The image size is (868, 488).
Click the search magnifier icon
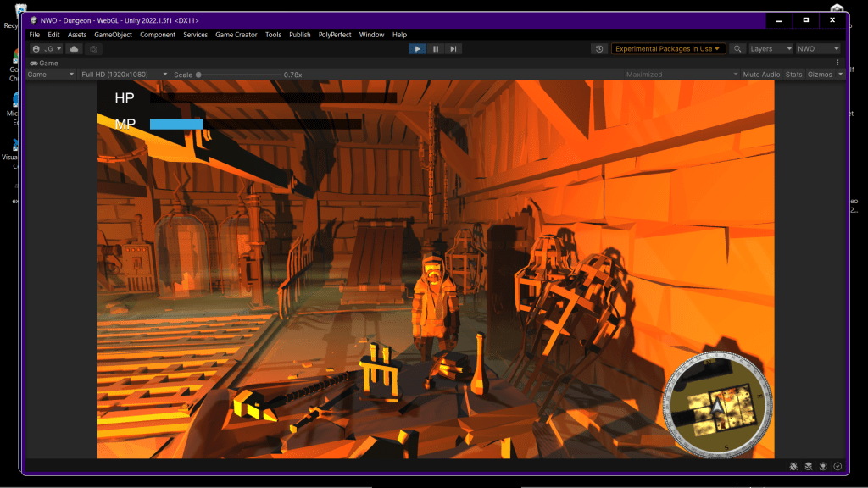[738, 49]
